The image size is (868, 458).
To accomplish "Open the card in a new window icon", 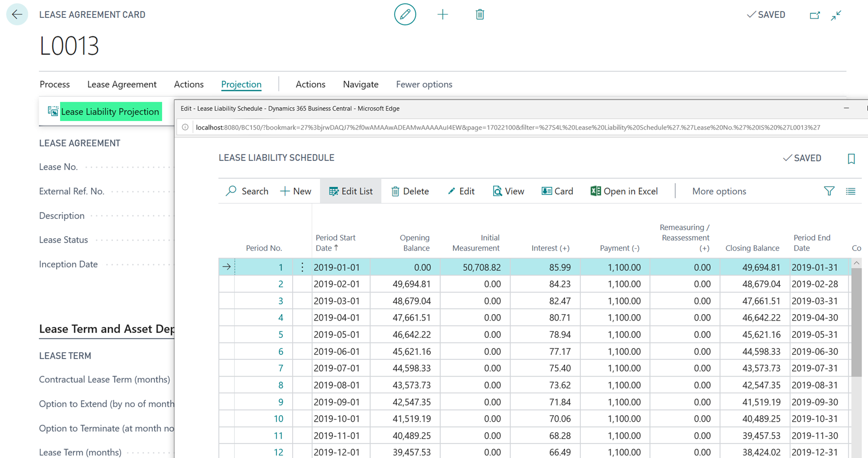I will 814,15.
